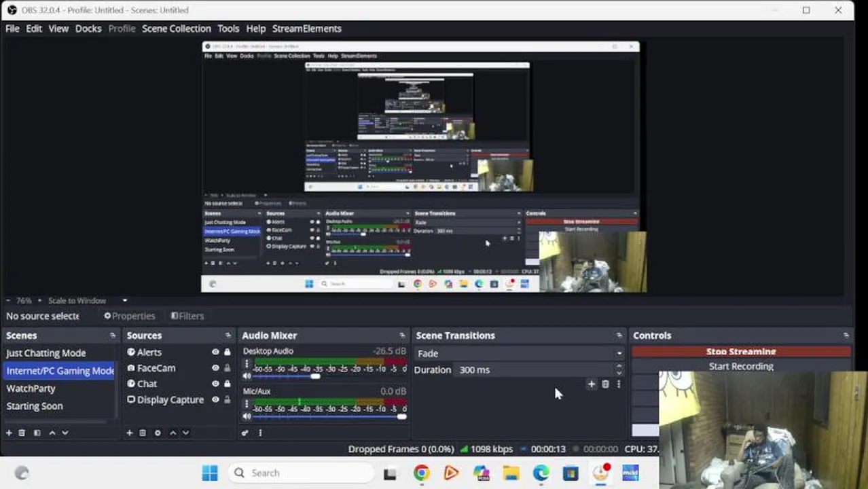The width and height of the screenshot is (868, 489).
Task: Decrease transition duration with down stepper
Action: pos(619,373)
